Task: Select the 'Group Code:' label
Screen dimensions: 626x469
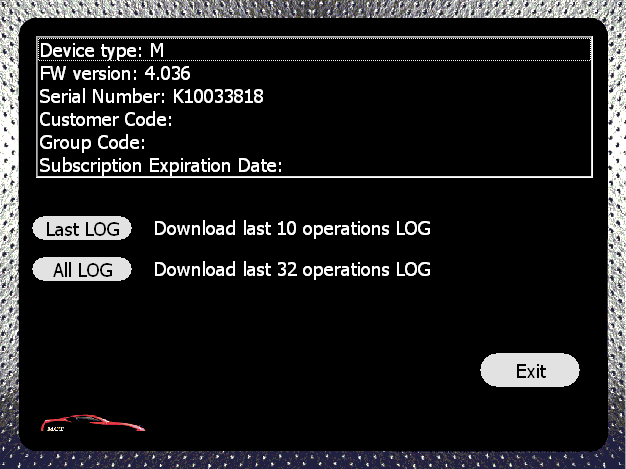Action: [x=92, y=142]
